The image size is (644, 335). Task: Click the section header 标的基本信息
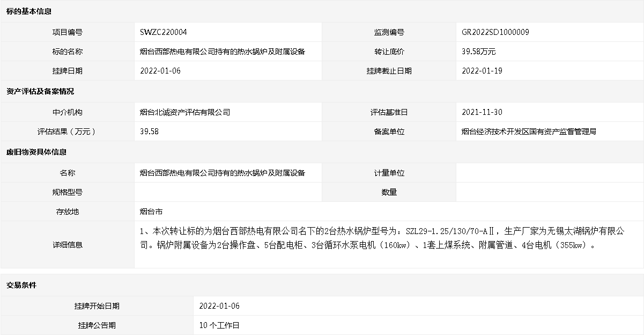point(29,12)
